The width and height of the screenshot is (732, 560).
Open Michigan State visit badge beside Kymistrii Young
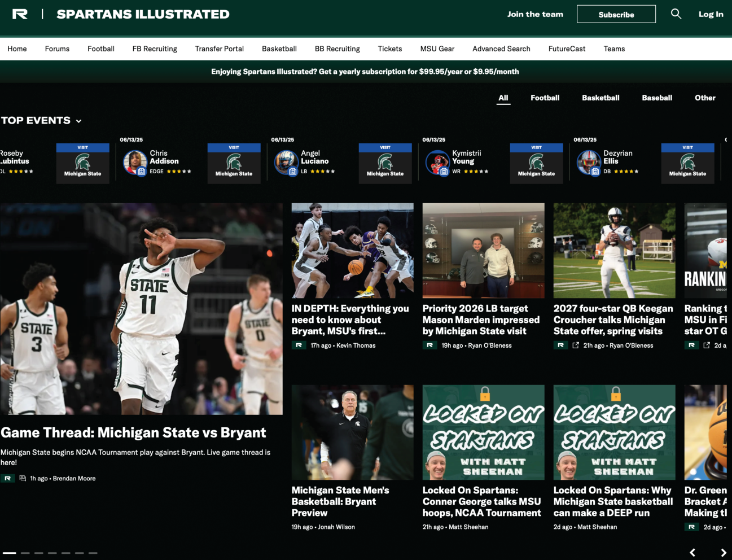536,163
